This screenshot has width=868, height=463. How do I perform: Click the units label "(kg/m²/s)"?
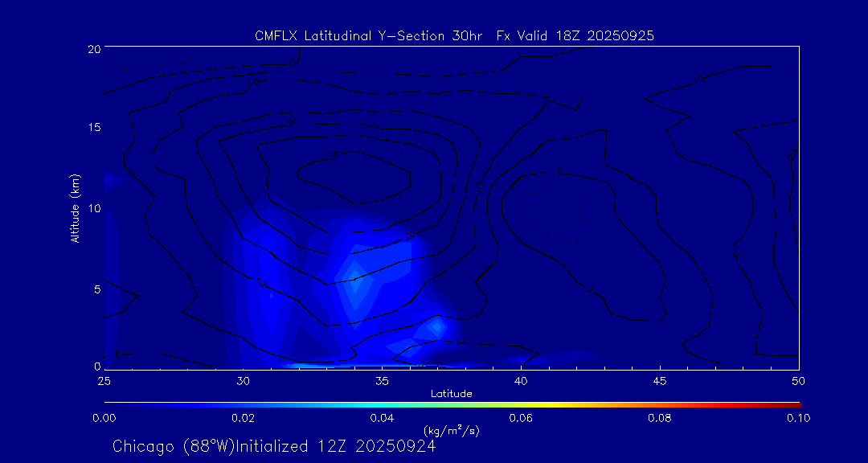coord(451,430)
